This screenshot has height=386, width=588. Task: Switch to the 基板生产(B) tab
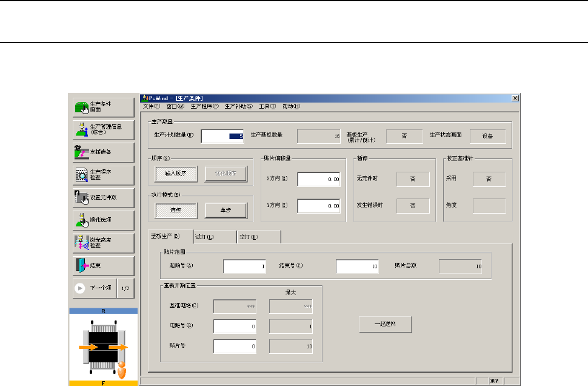(x=170, y=236)
